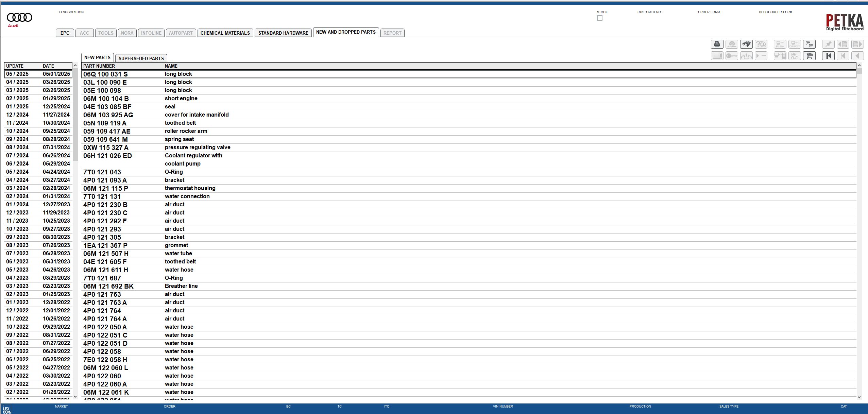
Task: Click the FI SUGGESTION link
Action: click(71, 12)
